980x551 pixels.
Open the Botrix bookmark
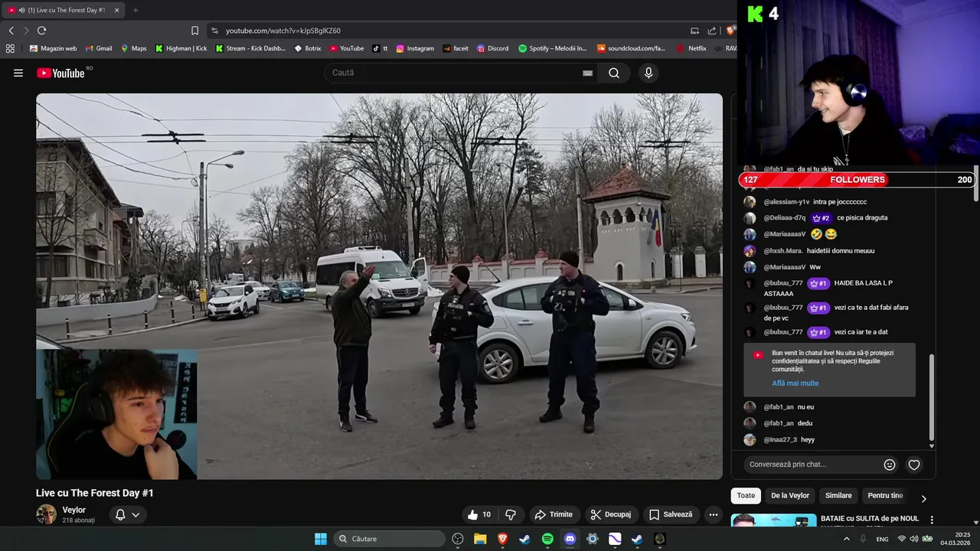click(x=308, y=48)
